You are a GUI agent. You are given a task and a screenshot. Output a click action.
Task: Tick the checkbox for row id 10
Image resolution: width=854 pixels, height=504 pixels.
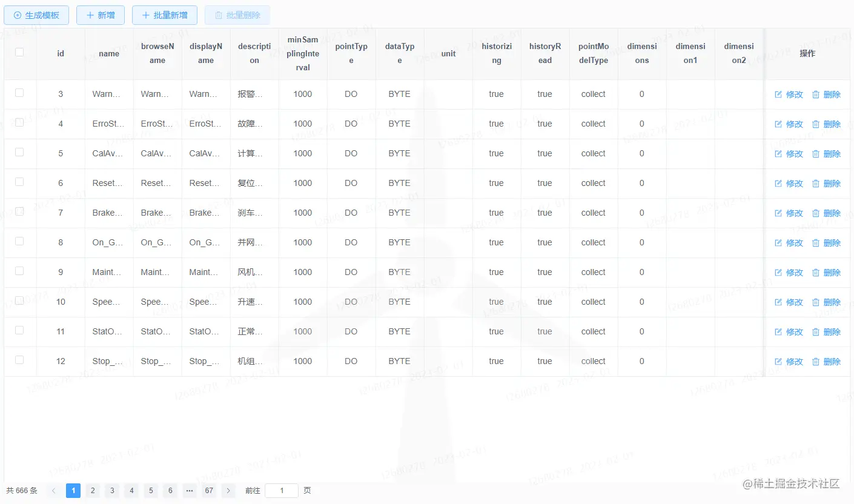19,300
